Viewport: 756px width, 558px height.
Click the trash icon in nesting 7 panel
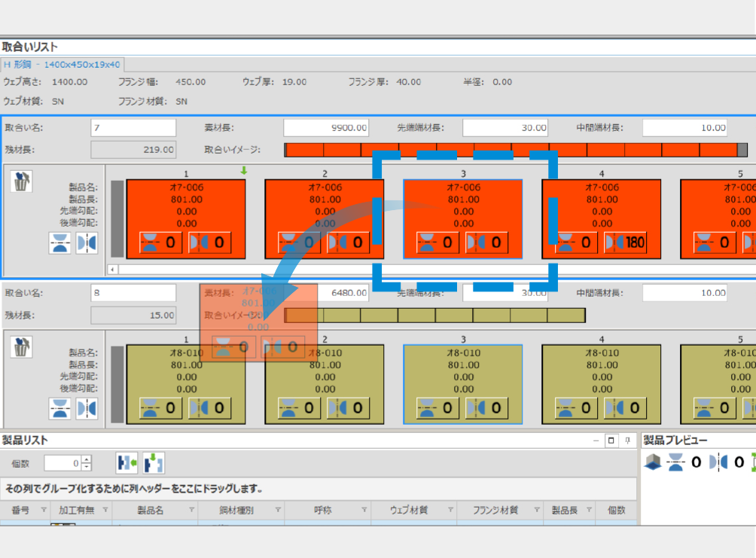click(x=23, y=181)
